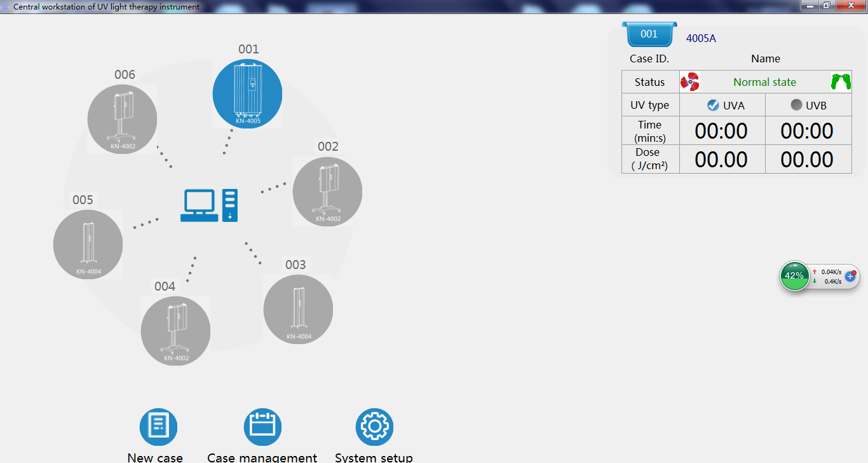
Task: Click the app icon in the title bar
Action: (x=6, y=6)
